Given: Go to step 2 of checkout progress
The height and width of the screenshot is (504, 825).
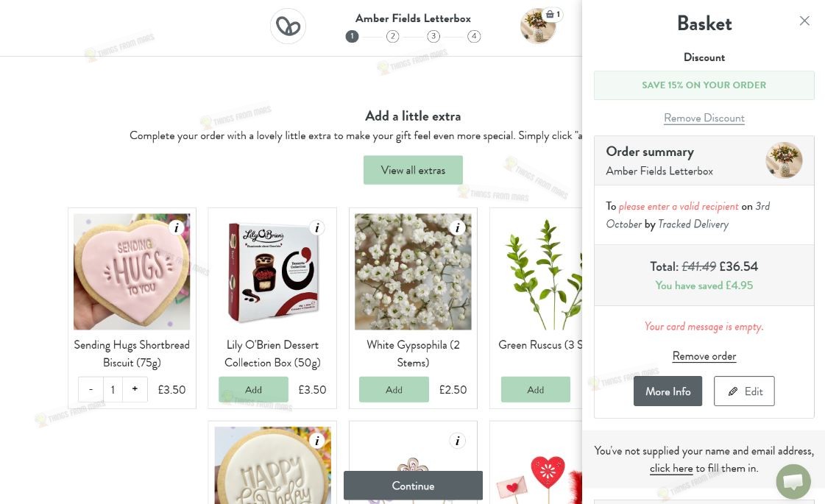Looking at the screenshot, I should (x=392, y=36).
